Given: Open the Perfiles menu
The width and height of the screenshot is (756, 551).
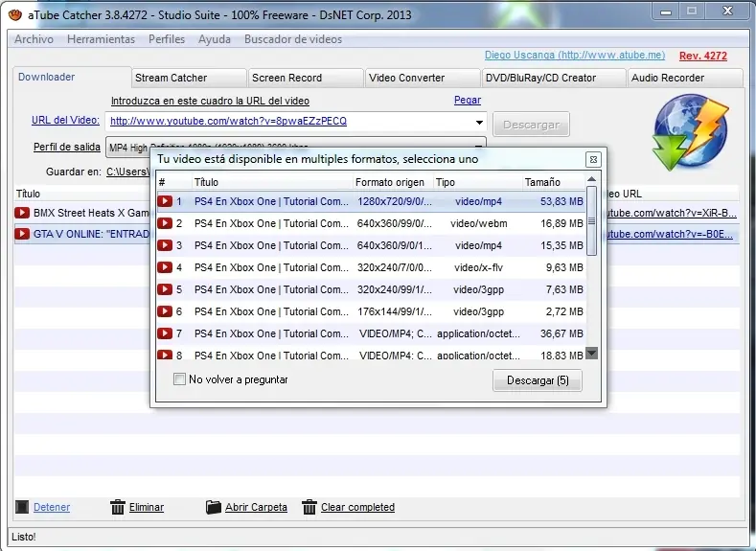Looking at the screenshot, I should point(167,39).
